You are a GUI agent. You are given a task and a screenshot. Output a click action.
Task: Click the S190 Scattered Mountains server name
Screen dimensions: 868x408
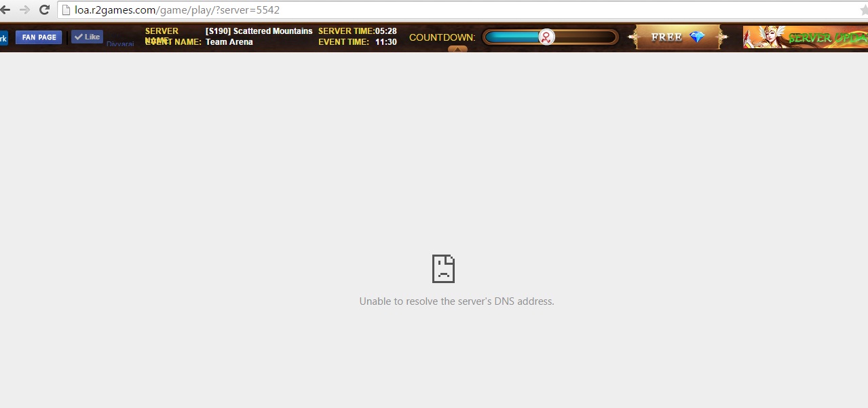coord(259,31)
